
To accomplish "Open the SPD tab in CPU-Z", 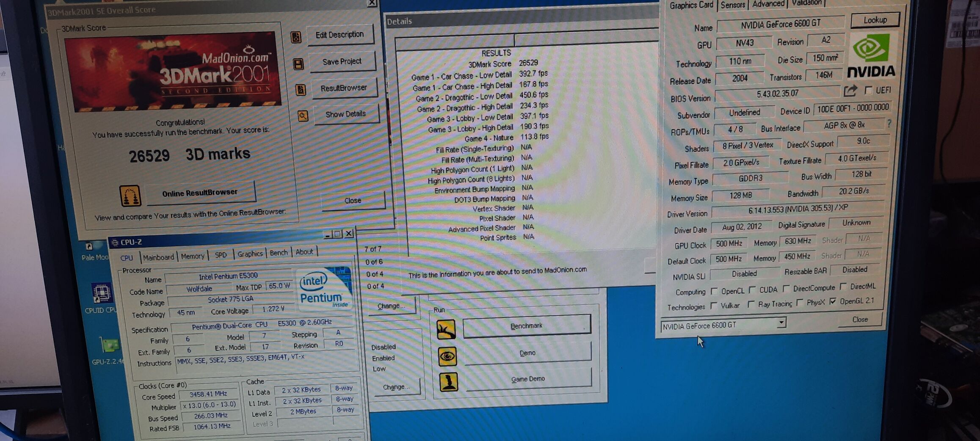I will pos(221,255).
